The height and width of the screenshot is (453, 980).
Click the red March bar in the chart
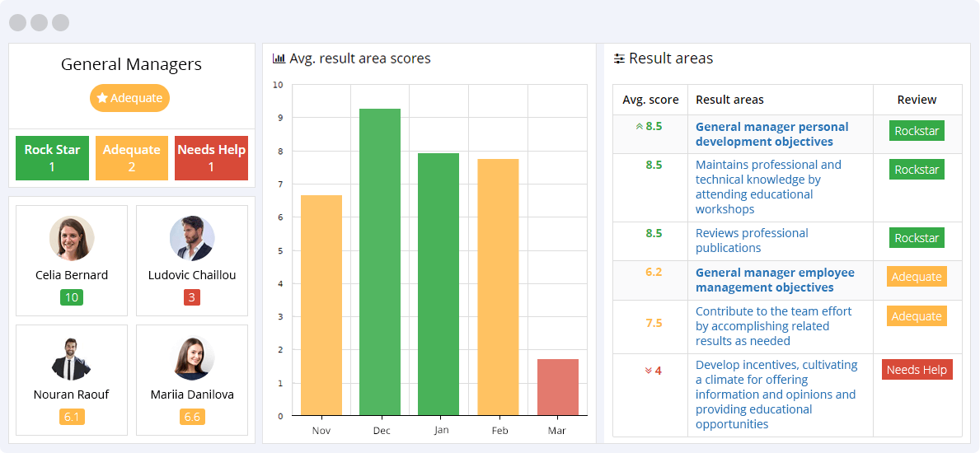558,387
